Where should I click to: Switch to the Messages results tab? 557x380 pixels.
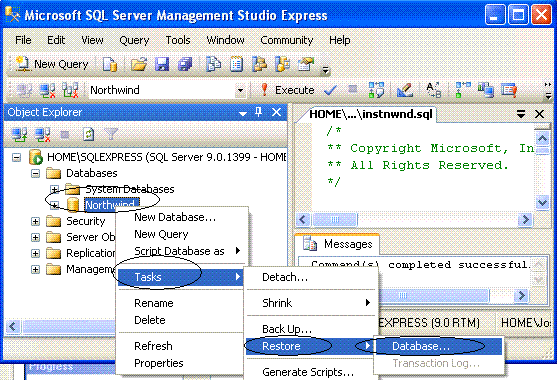coord(337,244)
